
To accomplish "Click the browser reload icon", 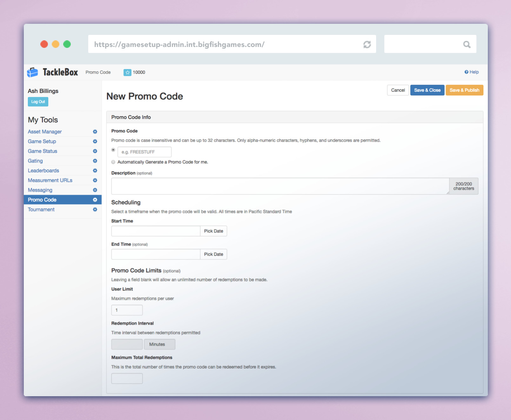I will pos(367,44).
